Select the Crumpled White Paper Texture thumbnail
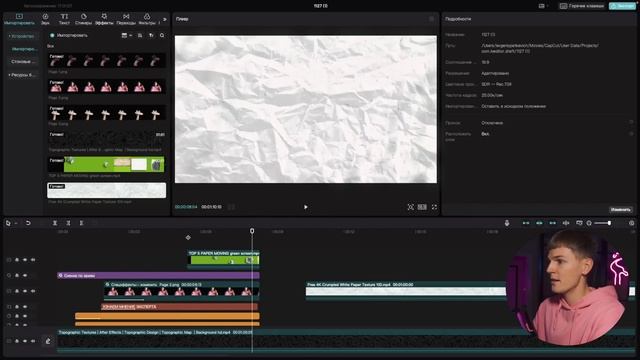The width and height of the screenshot is (640, 360). [107, 190]
